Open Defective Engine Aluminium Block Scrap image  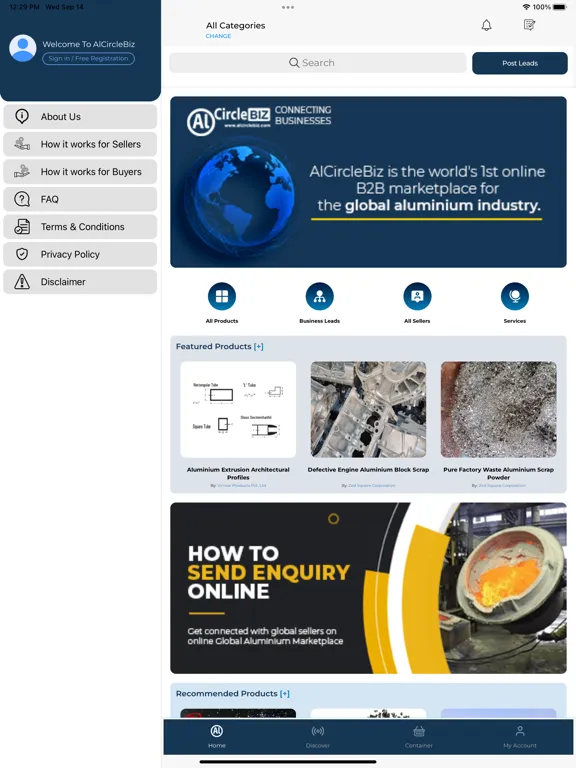[x=368, y=409]
